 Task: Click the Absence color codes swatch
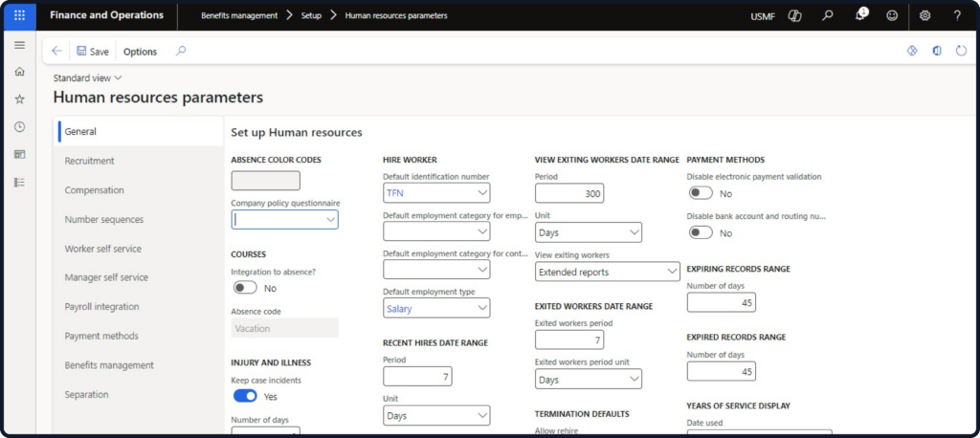tap(266, 181)
